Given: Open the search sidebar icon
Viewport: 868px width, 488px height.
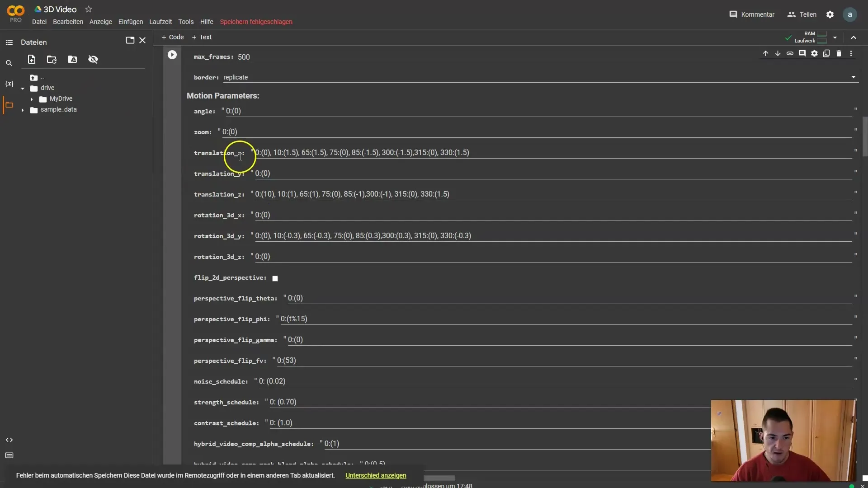Looking at the screenshot, I should coord(9,63).
